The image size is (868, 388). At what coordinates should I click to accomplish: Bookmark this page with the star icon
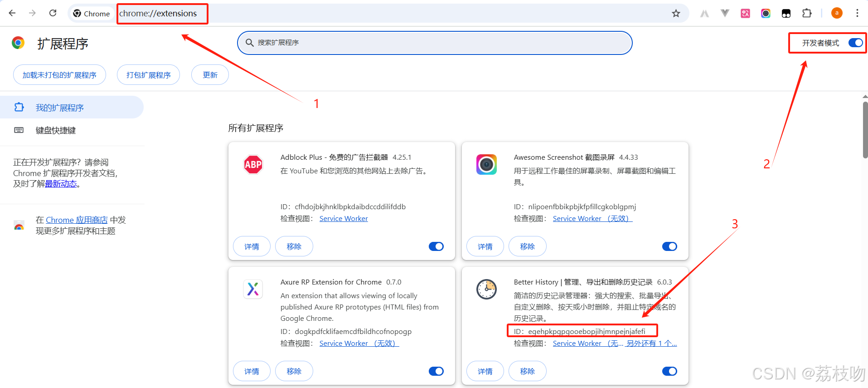tap(676, 14)
